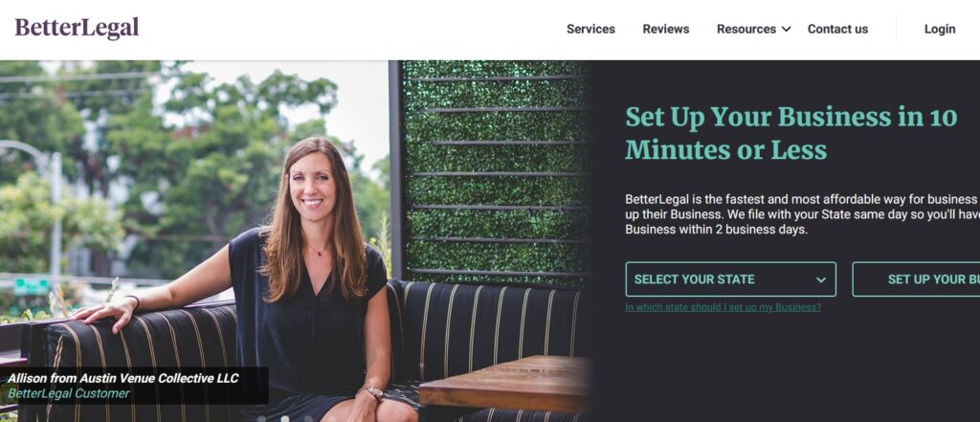Select the first carousel dot
Viewport: 980px width, 422px height.
click(261, 418)
